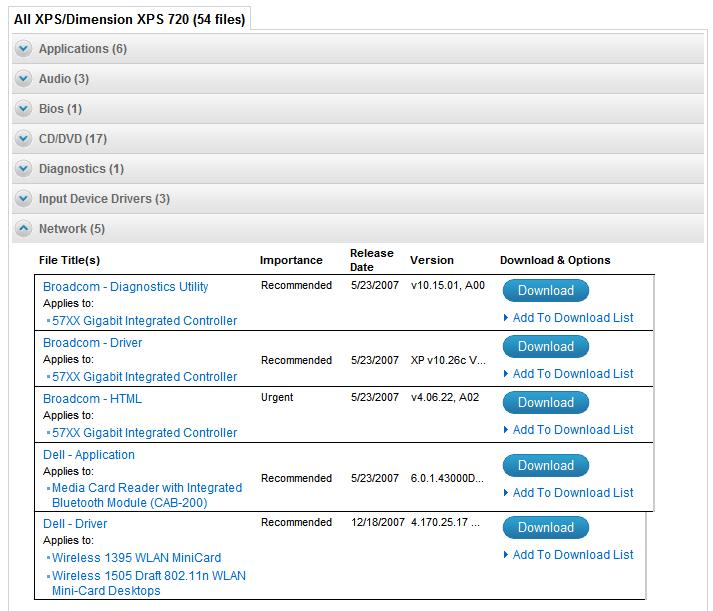Expand the Diagnostics (1) section chevron
The width and height of the screenshot is (713, 611).
(23, 168)
